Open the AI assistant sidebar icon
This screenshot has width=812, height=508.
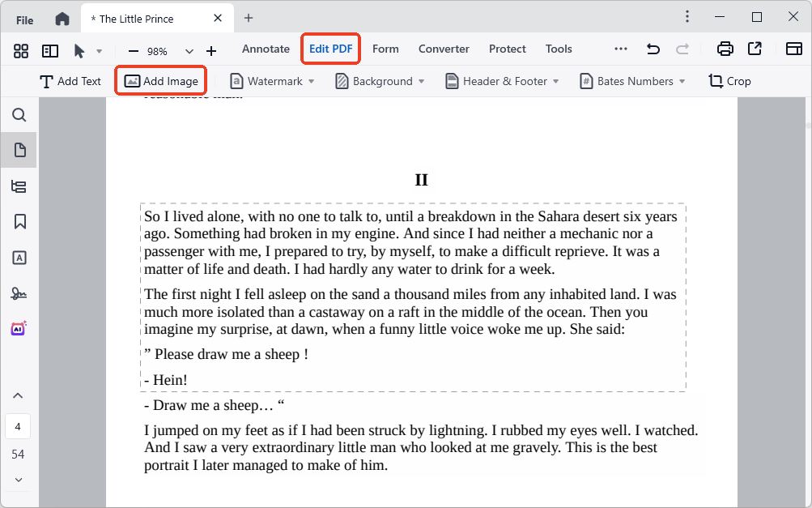point(19,329)
